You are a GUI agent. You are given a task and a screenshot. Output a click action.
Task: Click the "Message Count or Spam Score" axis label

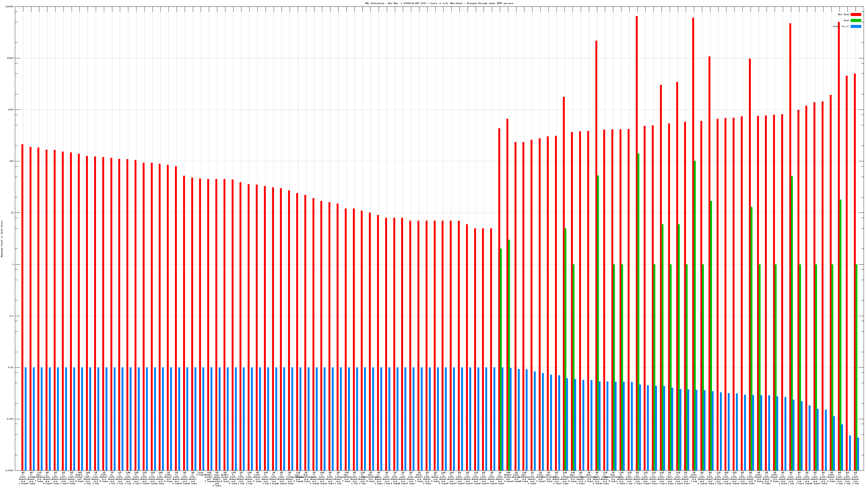[x=2, y=239]
